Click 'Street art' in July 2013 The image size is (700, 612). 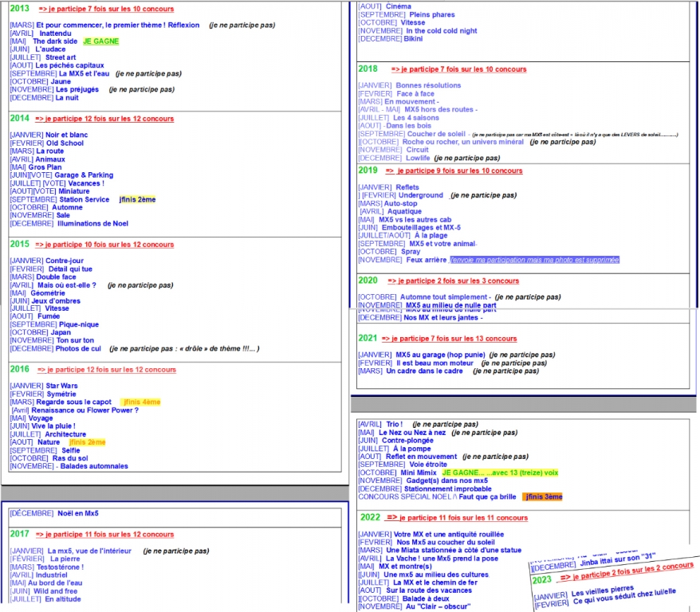[x=61, y=57]
